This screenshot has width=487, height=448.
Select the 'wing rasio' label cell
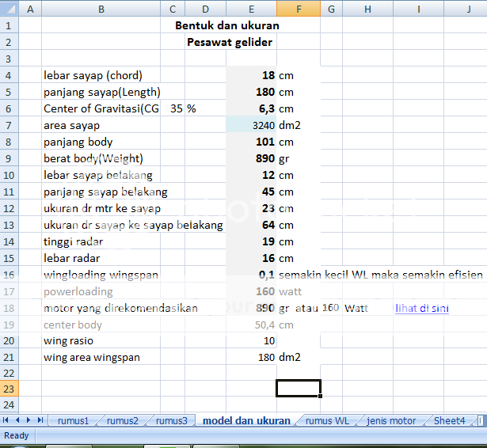click(x=101, y=340)
